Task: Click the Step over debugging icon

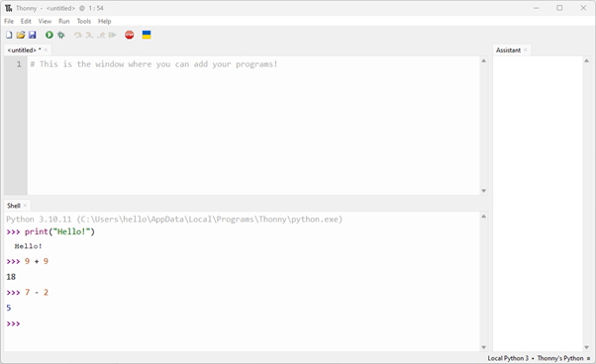Action: [x=78, y=35]
